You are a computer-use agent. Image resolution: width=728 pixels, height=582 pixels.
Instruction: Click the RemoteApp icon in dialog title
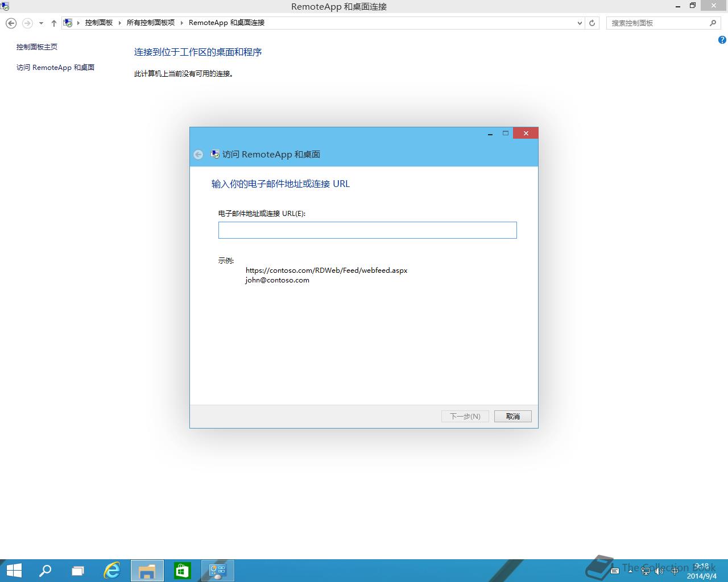point(215,154)
